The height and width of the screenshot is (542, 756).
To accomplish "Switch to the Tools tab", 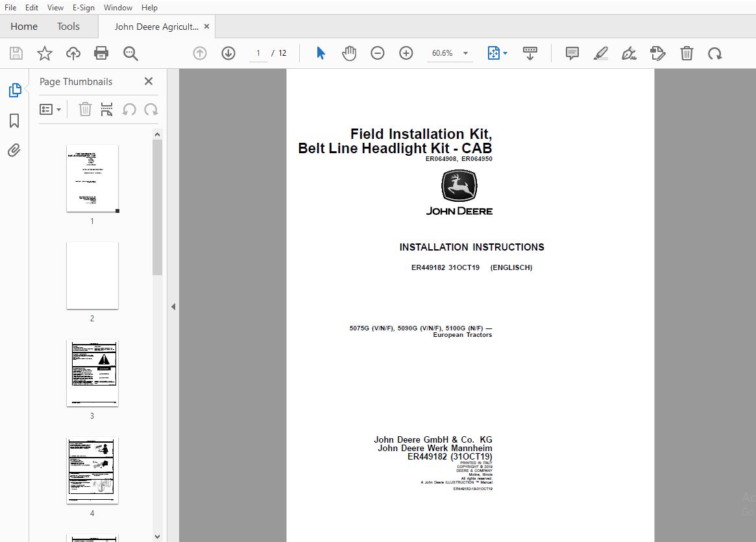I will click(x=68, y=27).
